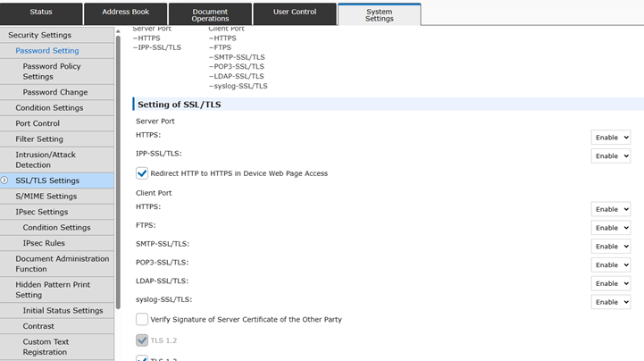
Task: Open the Document Operations tab
Action: (210, 14)
